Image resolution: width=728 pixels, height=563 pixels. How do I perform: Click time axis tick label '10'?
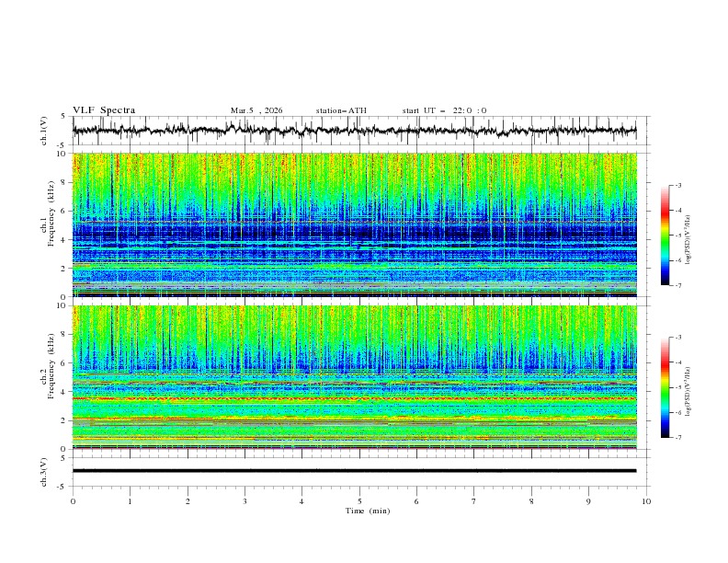646,501
